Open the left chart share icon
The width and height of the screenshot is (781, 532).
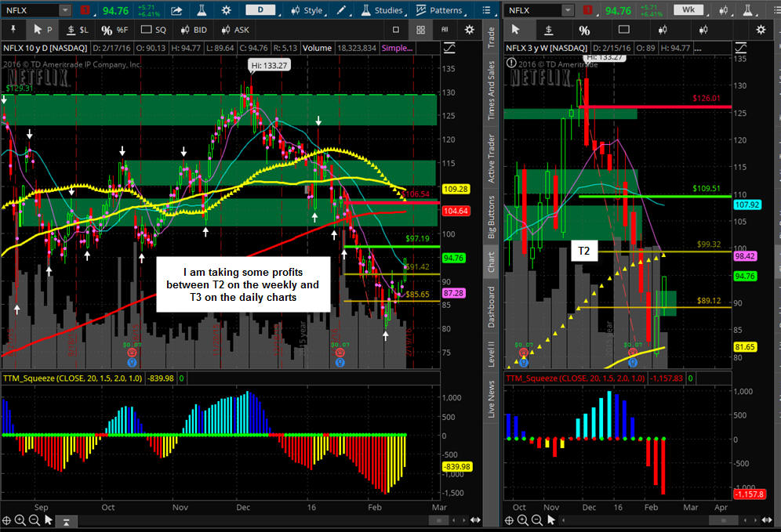pyautogui.click(x=176, y=10)
